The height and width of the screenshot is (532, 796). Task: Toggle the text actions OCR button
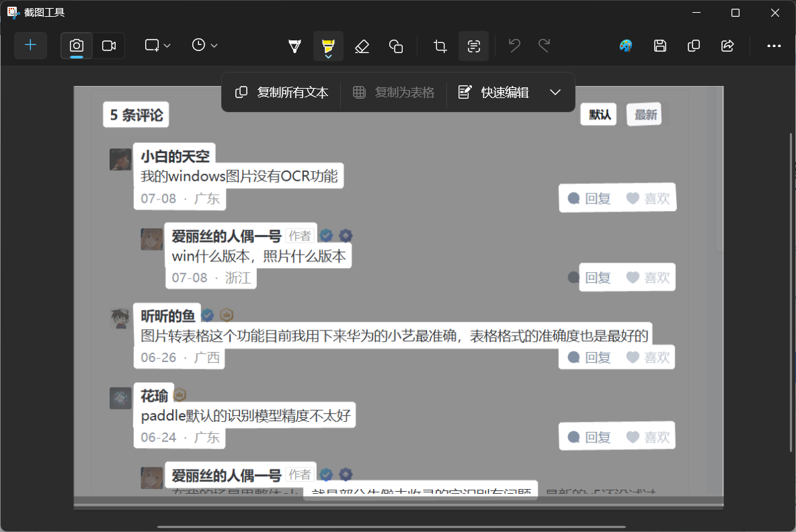(x=474, y=46)
